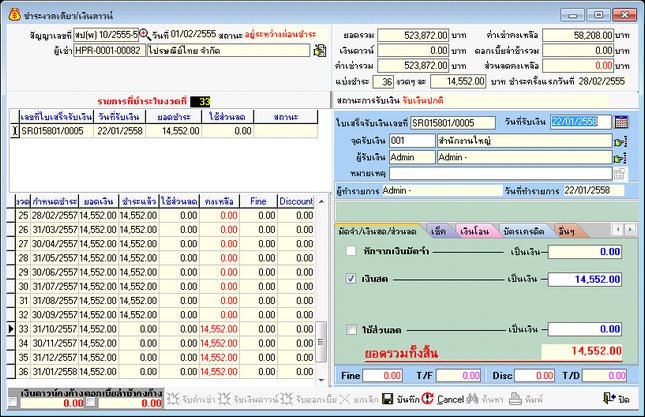The height and width of the screenshot is (417, 645).
Task: Click the บันทึก save button label
Action: (408, 399)
